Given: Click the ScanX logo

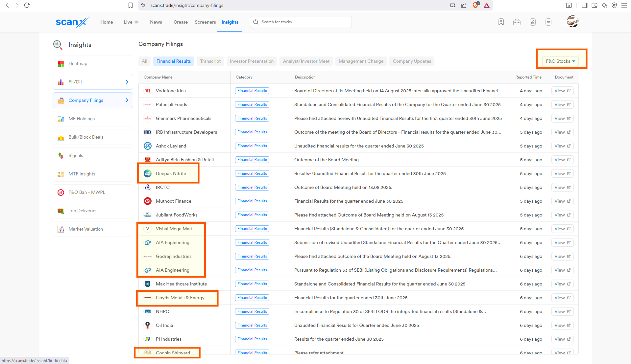Looking at the screenshot, I should tap(72, 22).
